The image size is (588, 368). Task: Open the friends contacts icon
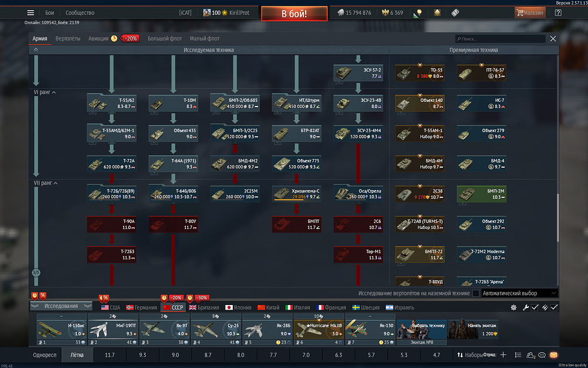click(x=530, y=355)
